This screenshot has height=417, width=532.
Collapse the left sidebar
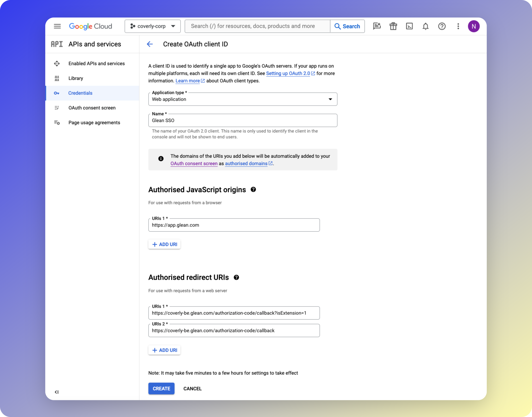(x=57, y=392)
